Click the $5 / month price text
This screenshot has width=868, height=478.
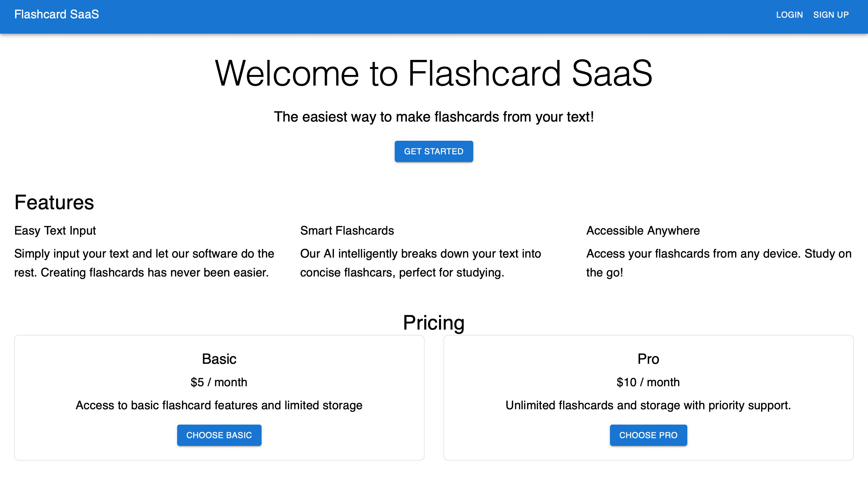click(219, 382)
